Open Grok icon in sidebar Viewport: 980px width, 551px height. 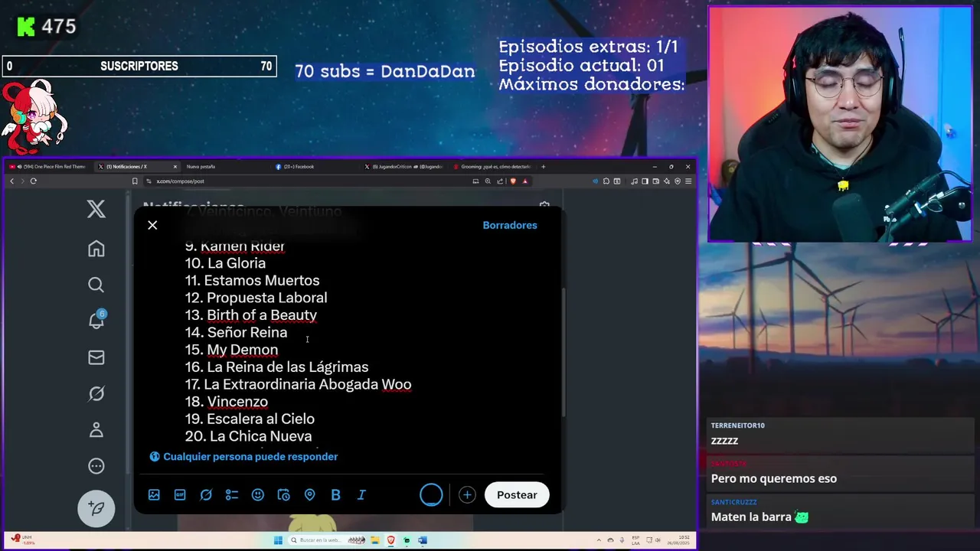96,393
